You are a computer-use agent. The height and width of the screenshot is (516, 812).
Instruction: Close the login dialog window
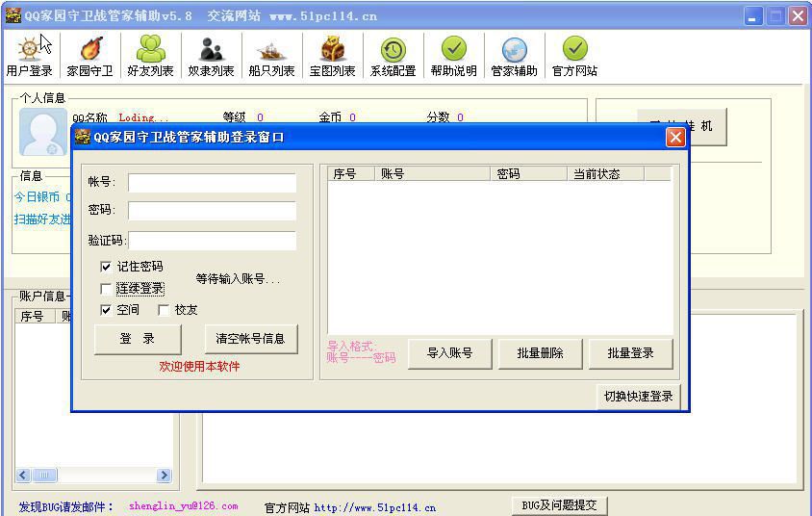[x=675, y=138]
